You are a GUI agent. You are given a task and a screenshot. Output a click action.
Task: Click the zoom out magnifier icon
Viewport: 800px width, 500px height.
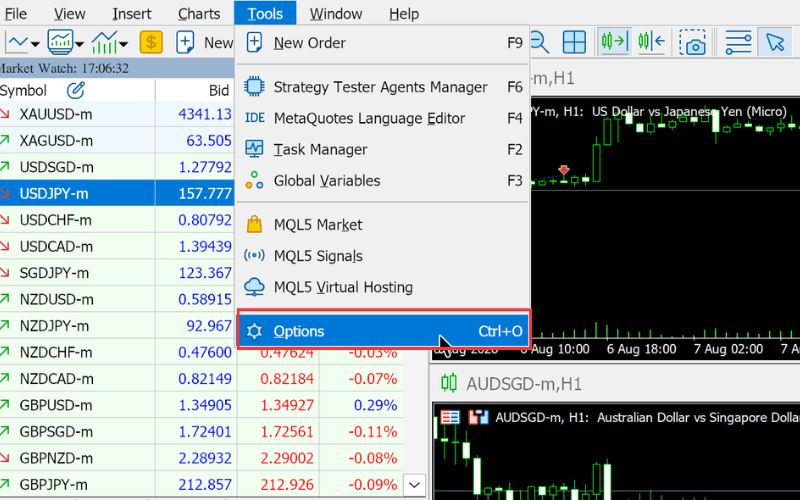point(539,42)
